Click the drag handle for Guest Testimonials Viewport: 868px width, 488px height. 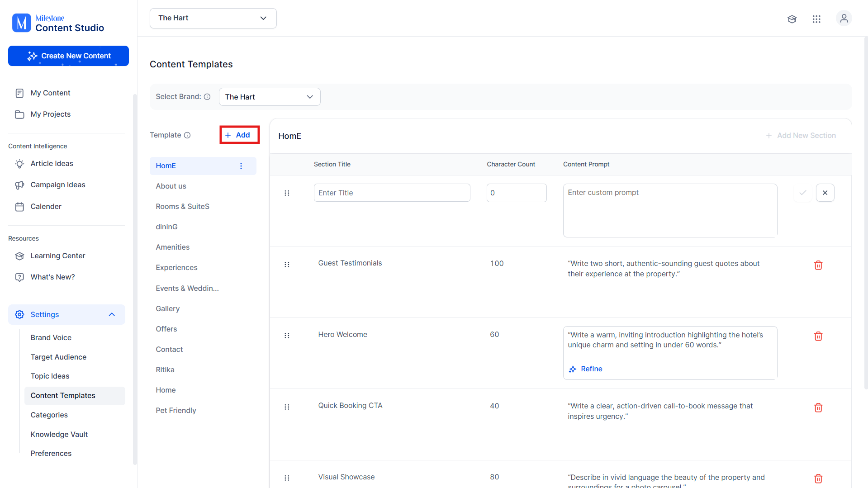[x=287, y=265]
